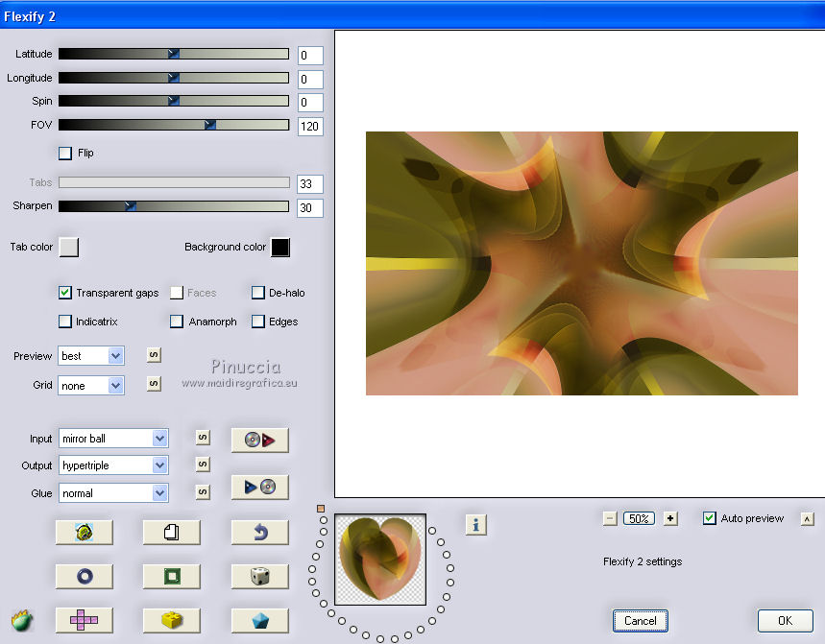
Task: Click the FOV slider handle
Action: click(210, 125)
